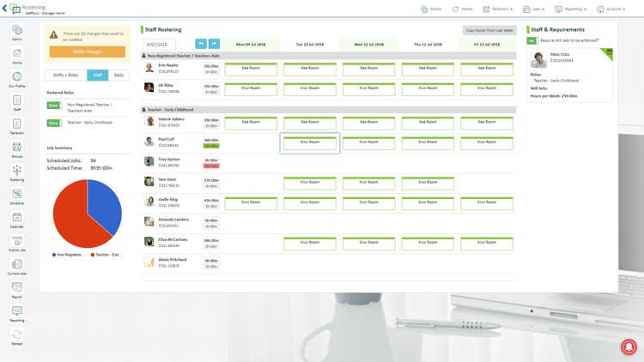Open the Reporting dropdown in top navigation
The image size is (644, 362).
570,9
